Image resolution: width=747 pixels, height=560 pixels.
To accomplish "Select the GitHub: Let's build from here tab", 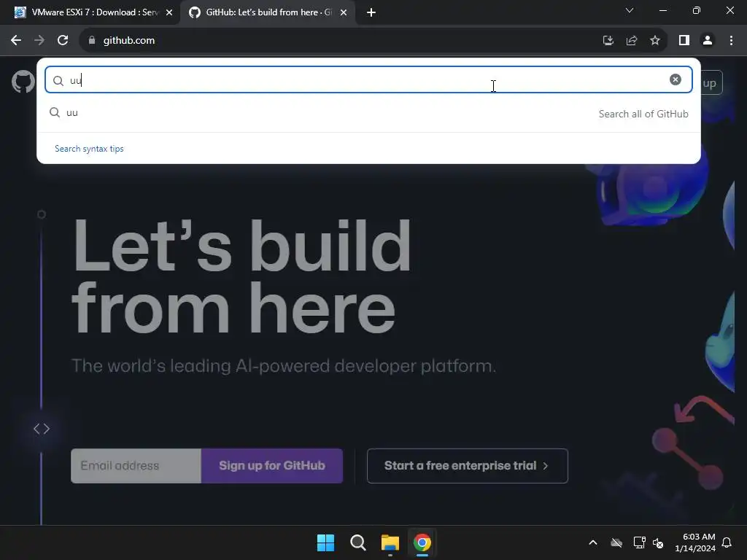I will (267, 12).
